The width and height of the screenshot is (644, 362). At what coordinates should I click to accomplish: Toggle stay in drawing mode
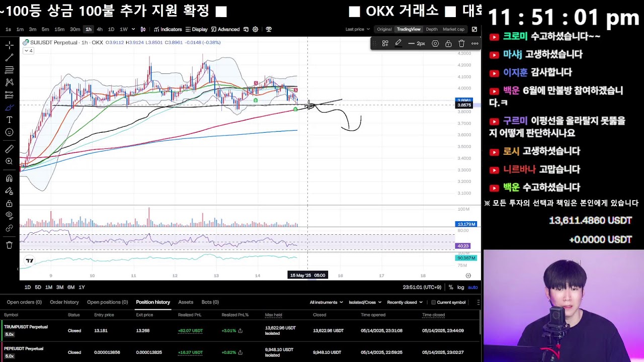click(x=9, y=191)
